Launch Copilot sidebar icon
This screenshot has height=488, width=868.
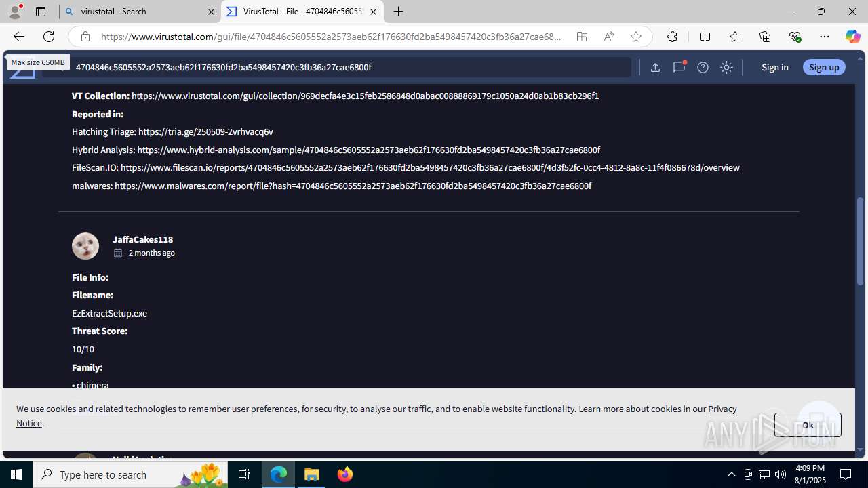click(852, 37)
